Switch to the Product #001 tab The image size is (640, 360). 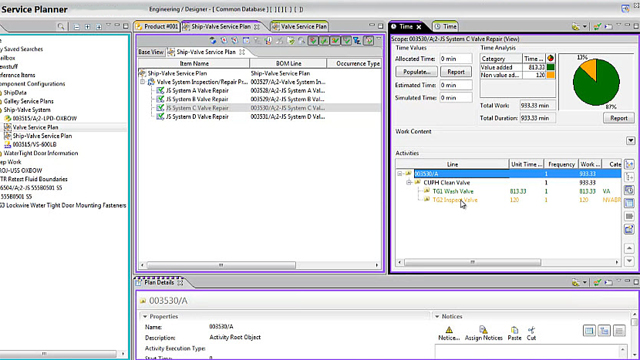[157, 27]
